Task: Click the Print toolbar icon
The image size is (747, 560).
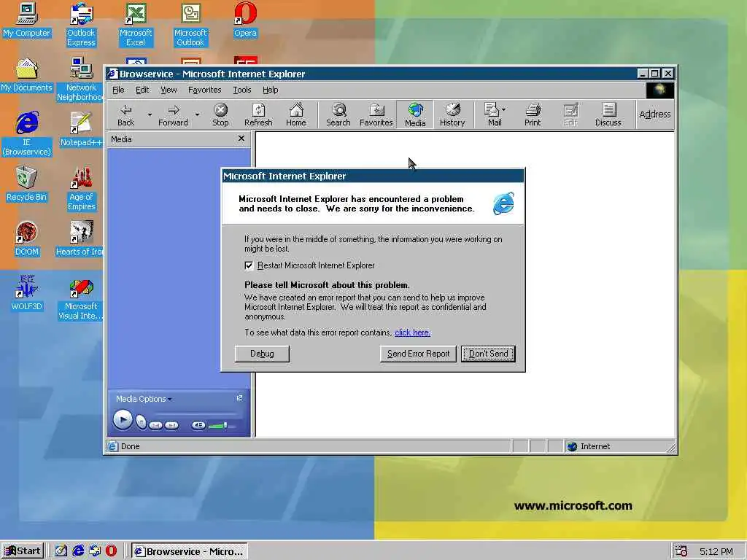Action: coord(533,114)
